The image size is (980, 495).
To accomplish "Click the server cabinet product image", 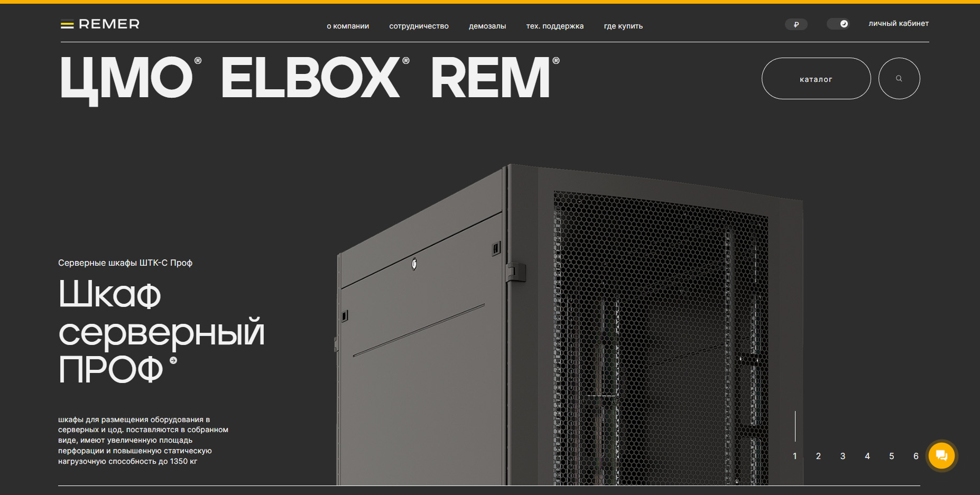I will coord(569,324).
